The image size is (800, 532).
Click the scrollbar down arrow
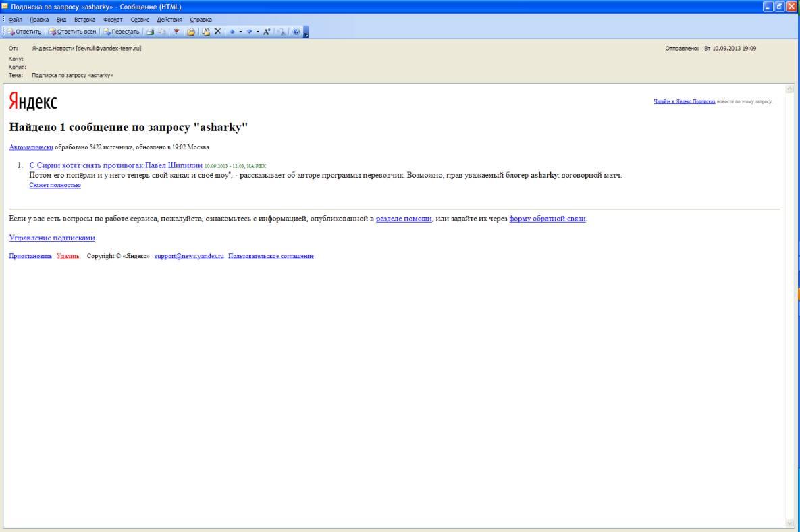[789, 523]
